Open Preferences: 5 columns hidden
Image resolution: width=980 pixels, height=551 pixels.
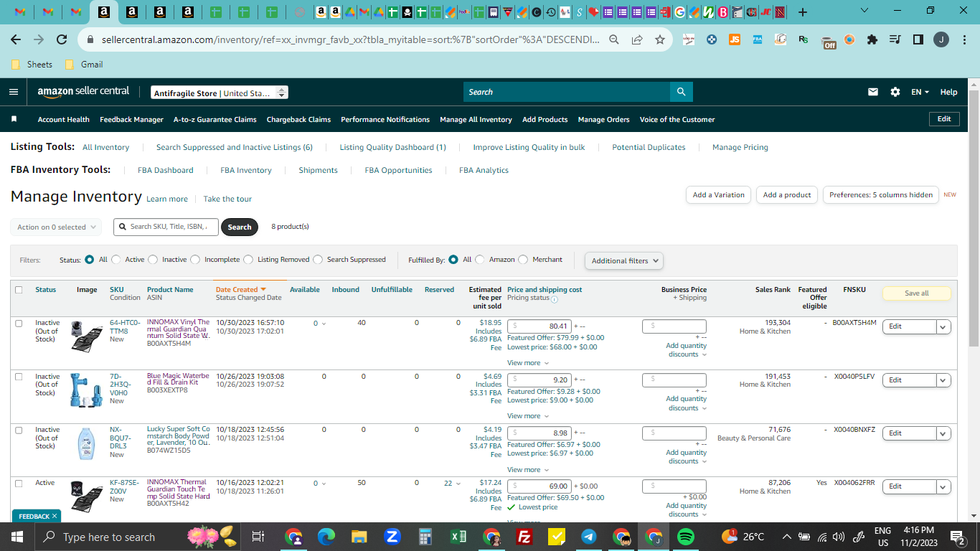pos(881,194)
